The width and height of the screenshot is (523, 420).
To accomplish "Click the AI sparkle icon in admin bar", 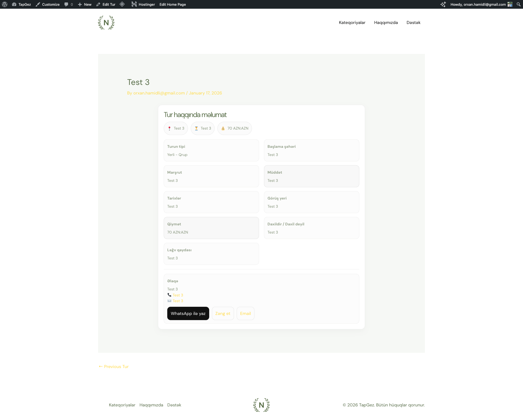I will coord(443,4).
